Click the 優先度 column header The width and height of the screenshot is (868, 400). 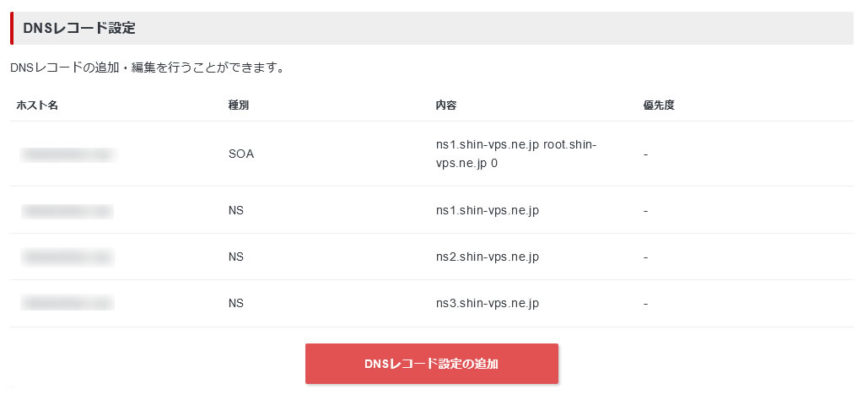click(658, 105)
